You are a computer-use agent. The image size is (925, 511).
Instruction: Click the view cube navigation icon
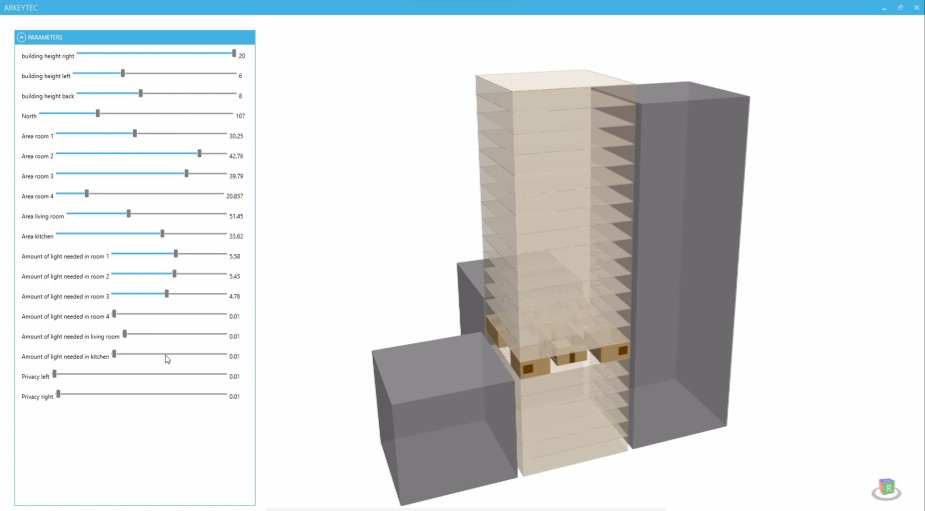[x=886, y=489]
